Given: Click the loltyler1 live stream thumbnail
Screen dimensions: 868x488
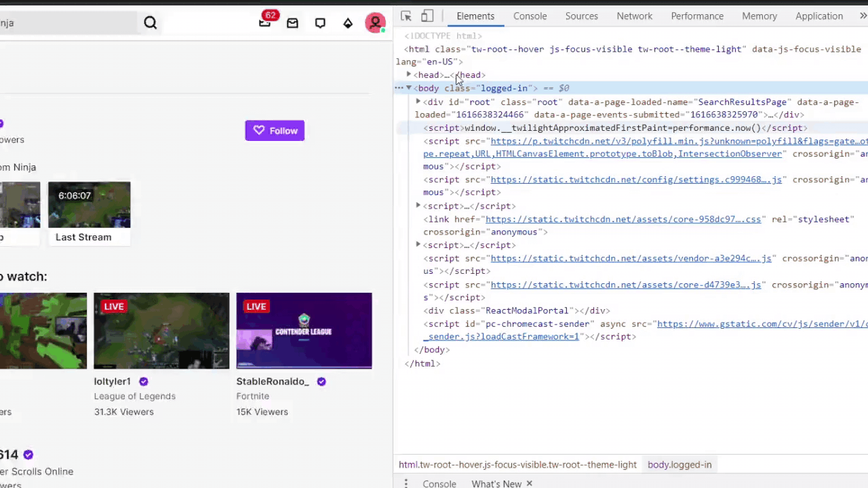Looking at the screenshot, I should point(161,331).
